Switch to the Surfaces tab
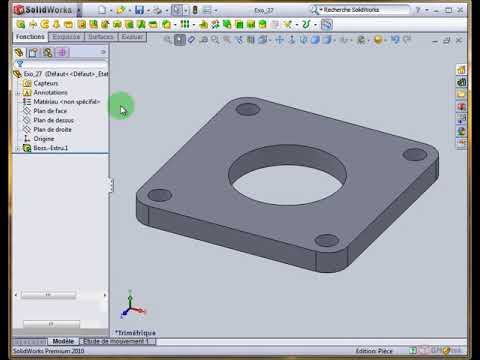Image resolution: width=480 pixels, height=360 pixels. pyautogui.click(x=101, y=37)
